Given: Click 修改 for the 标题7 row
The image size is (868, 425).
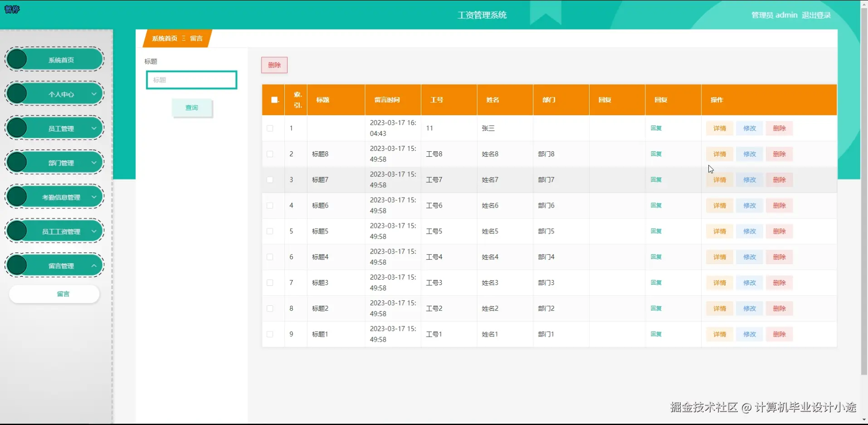Looking at the screenshot, I should pyautogui.click(x=750, y=180).
